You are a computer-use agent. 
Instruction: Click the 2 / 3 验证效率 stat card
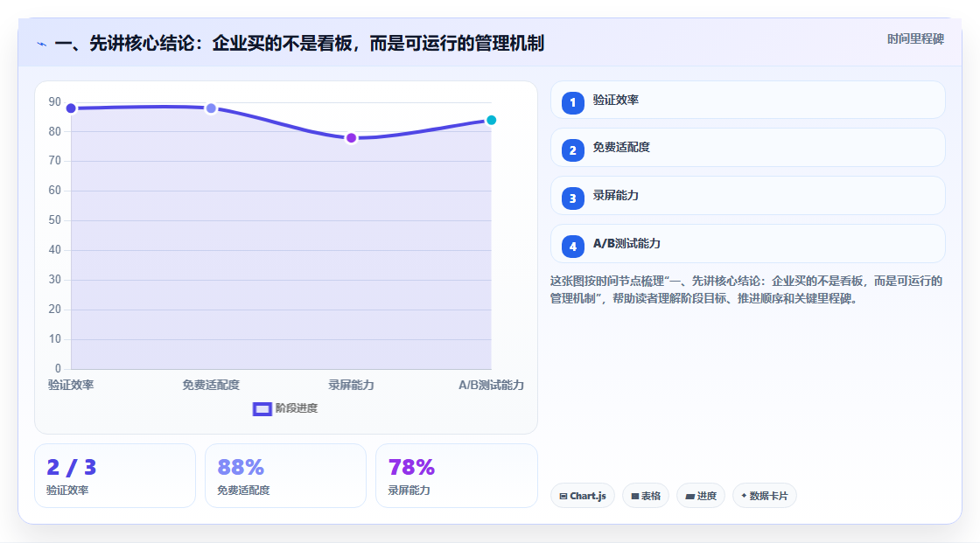[x=115, y=477]
